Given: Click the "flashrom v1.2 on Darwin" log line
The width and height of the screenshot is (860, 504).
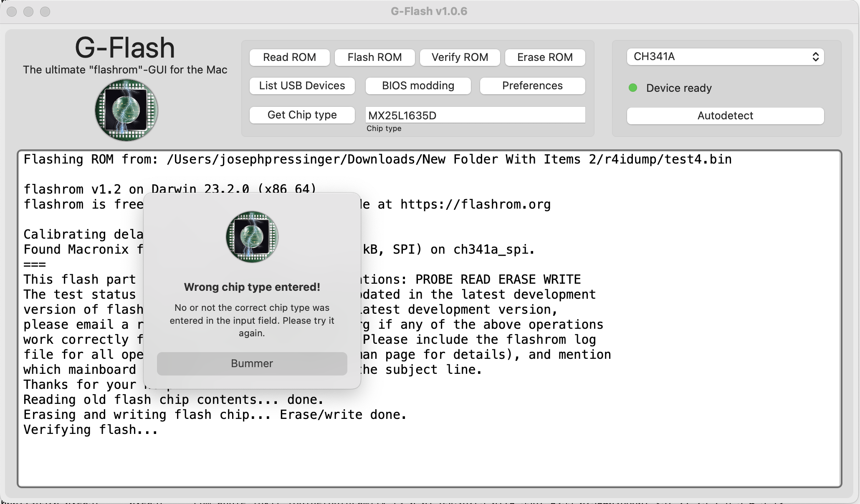Looking at the screenshot, I should pos(170,189).
